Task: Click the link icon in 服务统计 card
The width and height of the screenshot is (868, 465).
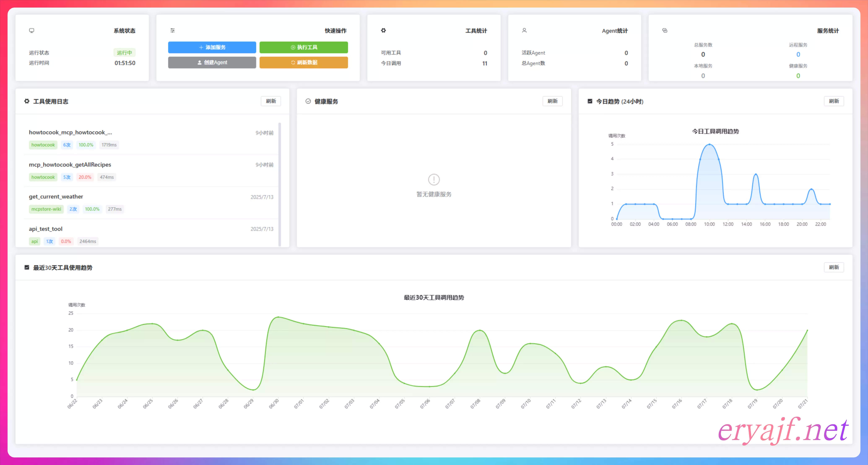Action: (x=664, y=30)
